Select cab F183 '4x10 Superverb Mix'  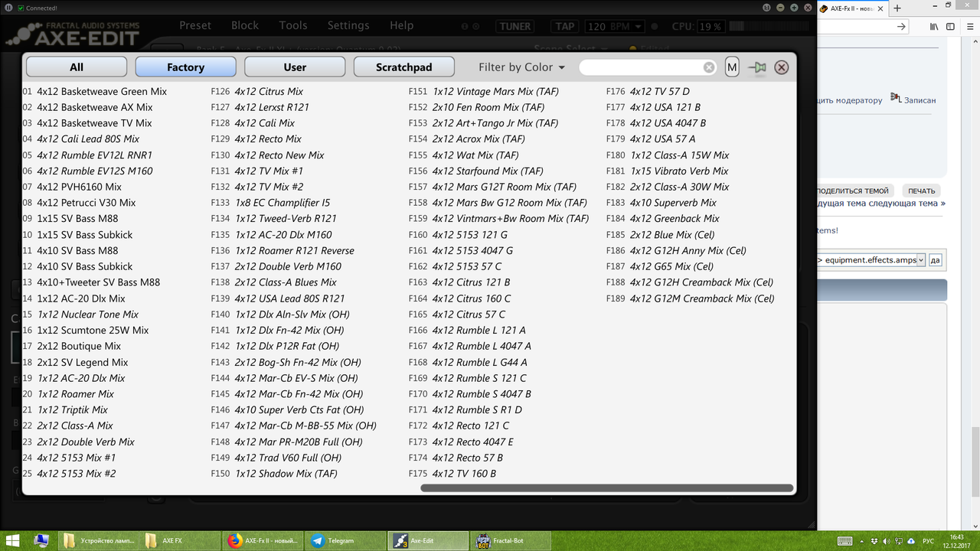673,203
